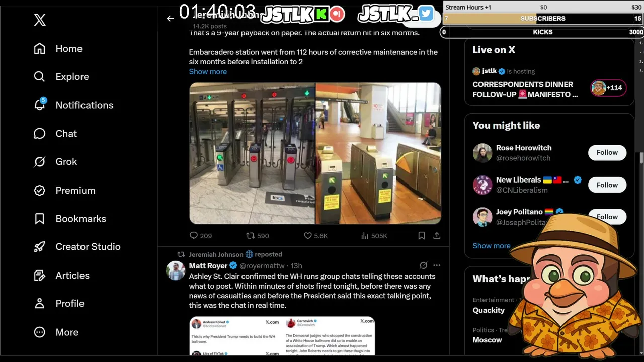Click the Grok slashed-circle icon
The image size is (644, 362).
(x=40, y=162)
